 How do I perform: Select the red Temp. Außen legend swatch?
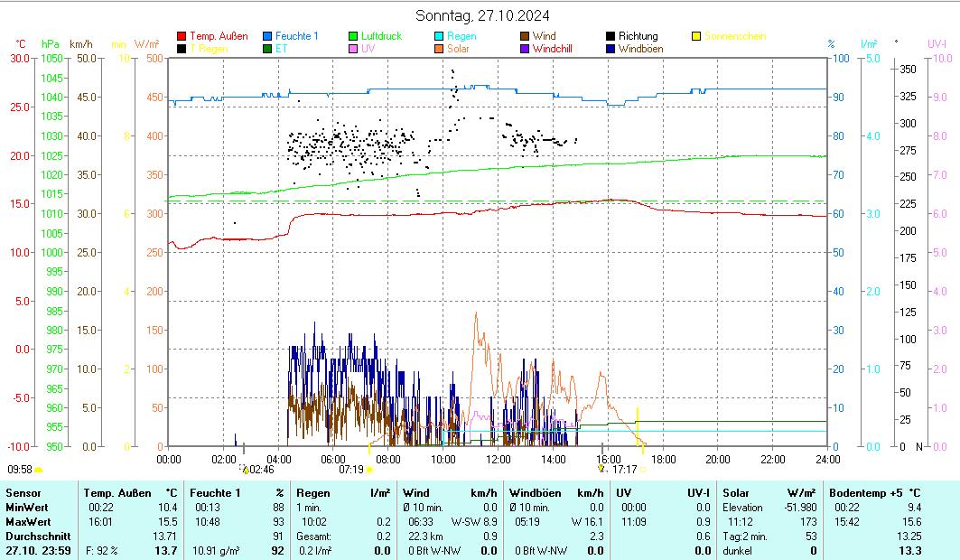coord(182,36)
